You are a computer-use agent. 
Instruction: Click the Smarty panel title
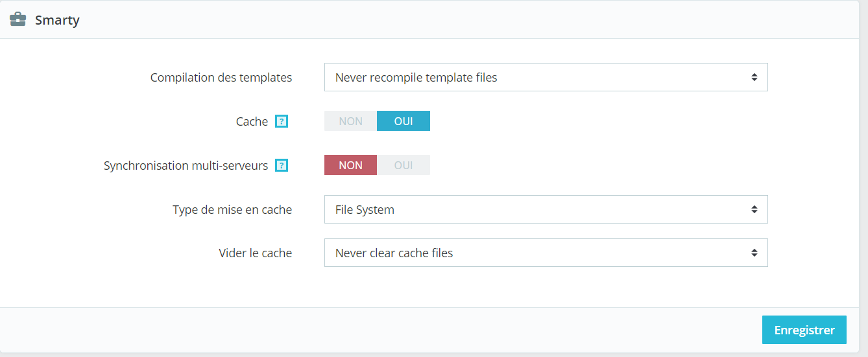pos(57,20)
